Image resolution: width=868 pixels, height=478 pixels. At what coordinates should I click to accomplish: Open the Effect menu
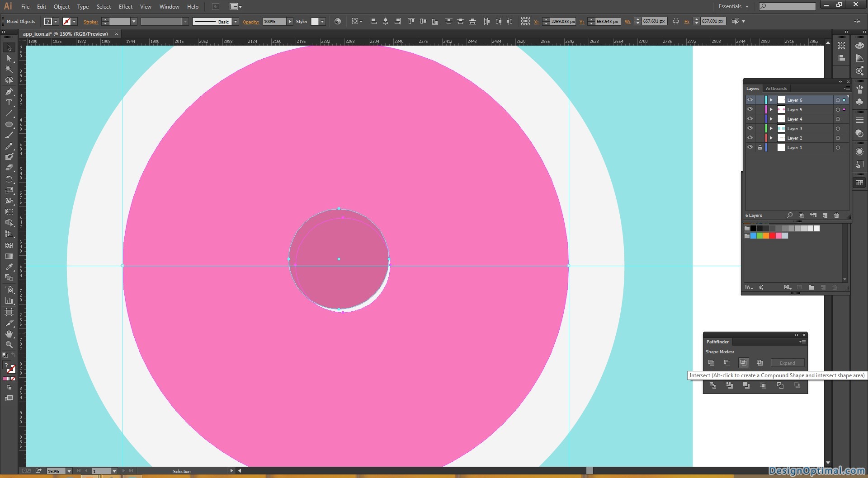[x=126, y=6]
